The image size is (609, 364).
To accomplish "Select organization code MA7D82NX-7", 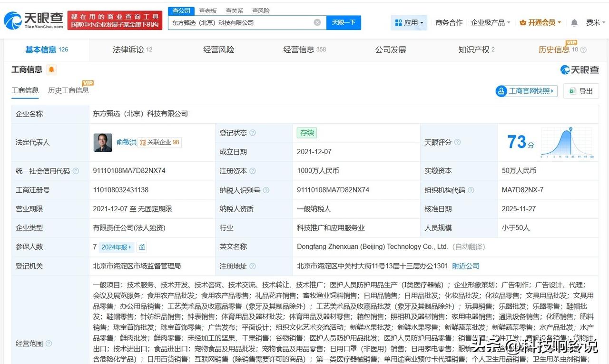I will [x=522, y=190].
